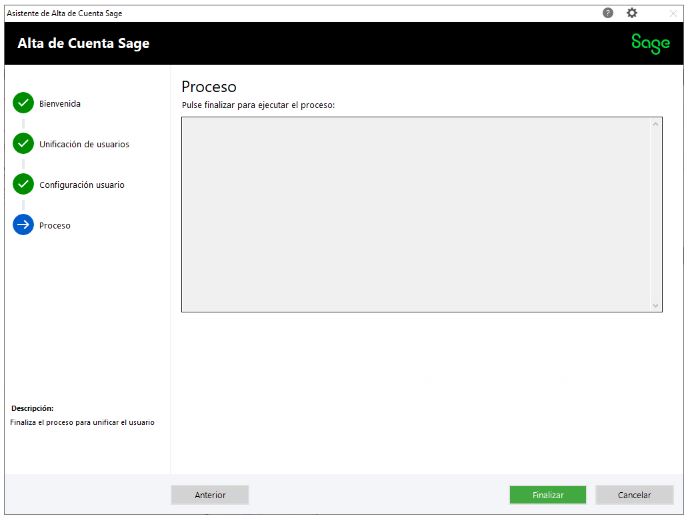Screen dimensions: 691x520
Task: Go to Bienvenida step label
Action: pos(60,104)
